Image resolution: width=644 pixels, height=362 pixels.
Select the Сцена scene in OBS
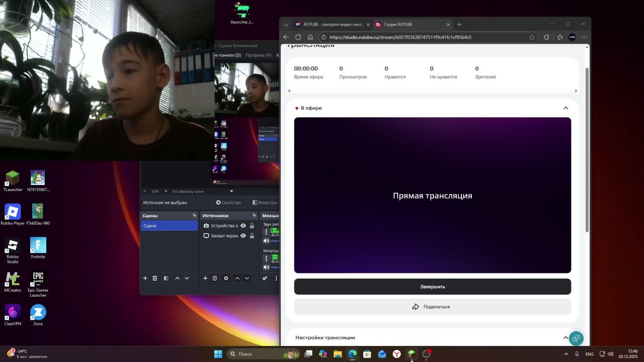click(x=169, y=226)
